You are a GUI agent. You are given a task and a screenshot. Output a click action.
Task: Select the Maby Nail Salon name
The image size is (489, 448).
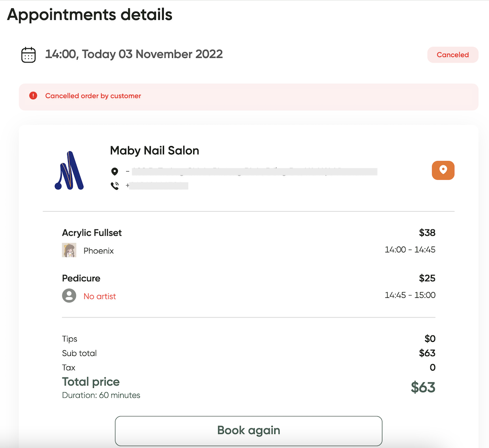pyautogui.click(x=155, y=151)
